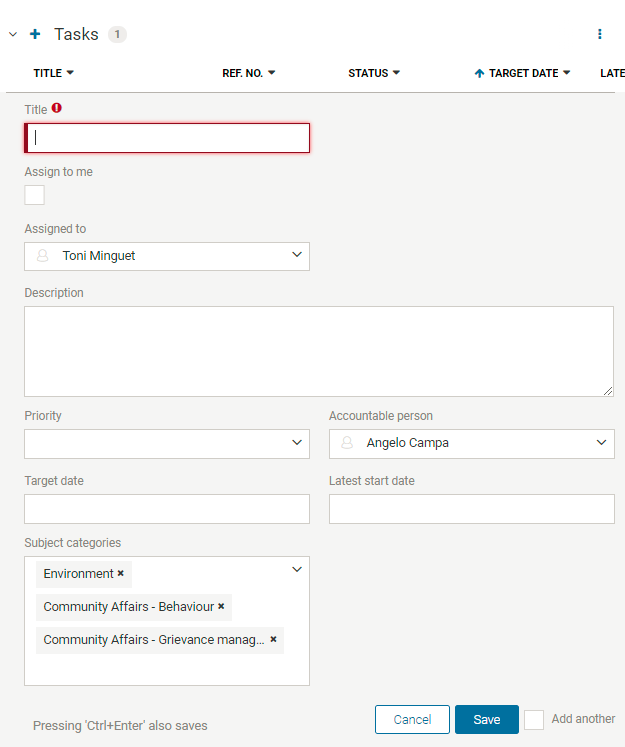Screen dimensions: 625x747
Task: Expand the Priority dropdown
Action: 167,444
